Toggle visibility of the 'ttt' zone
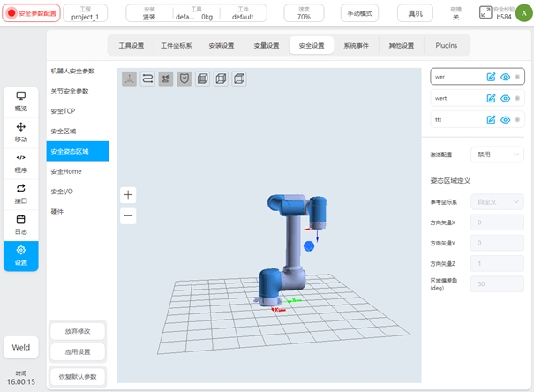The width and height of the screenshot is (534, 392). point(506,119)
